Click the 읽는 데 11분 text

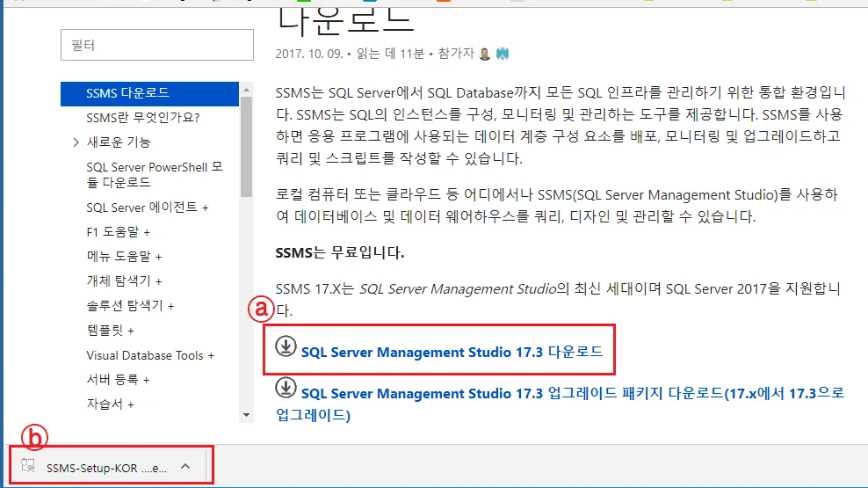coord(390,54)
